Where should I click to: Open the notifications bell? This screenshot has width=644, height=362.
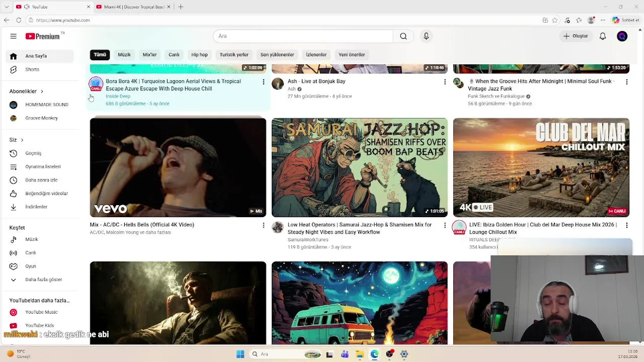tap(603, 36)
